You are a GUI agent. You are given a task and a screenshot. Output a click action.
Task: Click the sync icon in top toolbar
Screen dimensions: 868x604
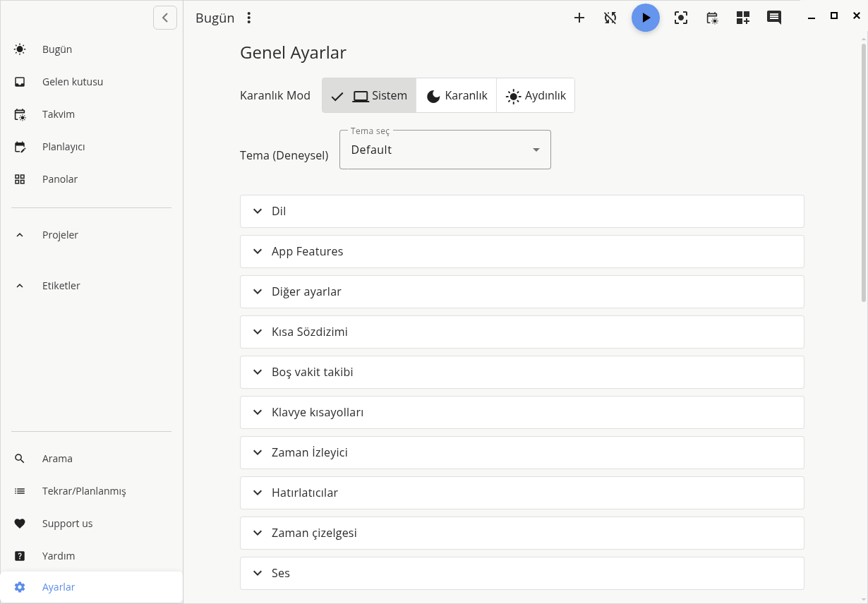point(610,18)
